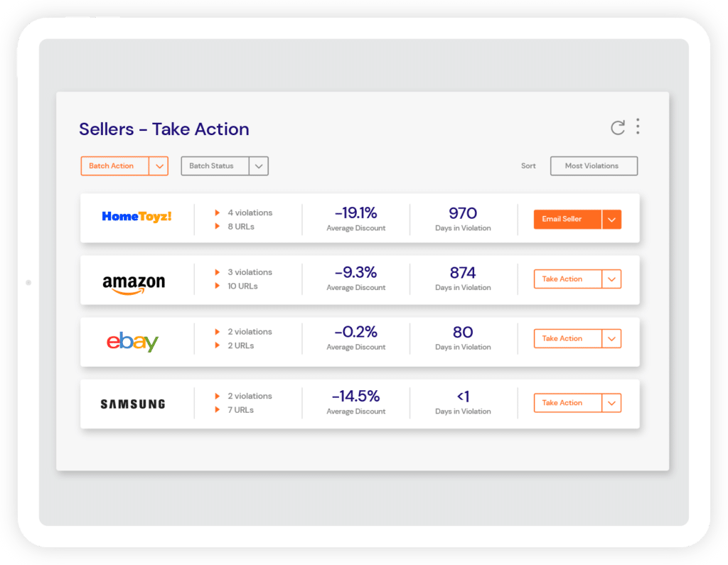Image resolution: width=728 pixels, height=565 pixels.
Task: Click the Samsung seller logo
Action: tap(132, 404)
